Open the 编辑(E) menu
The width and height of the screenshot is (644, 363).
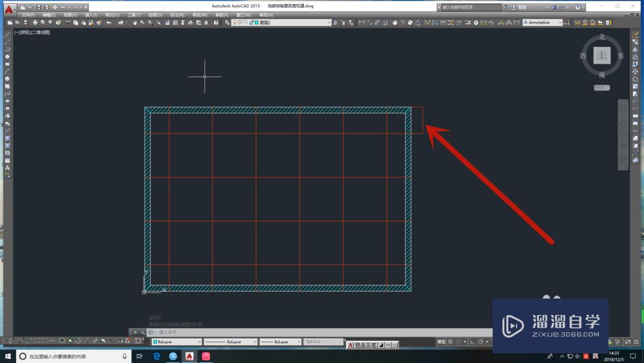click(49, 15)
